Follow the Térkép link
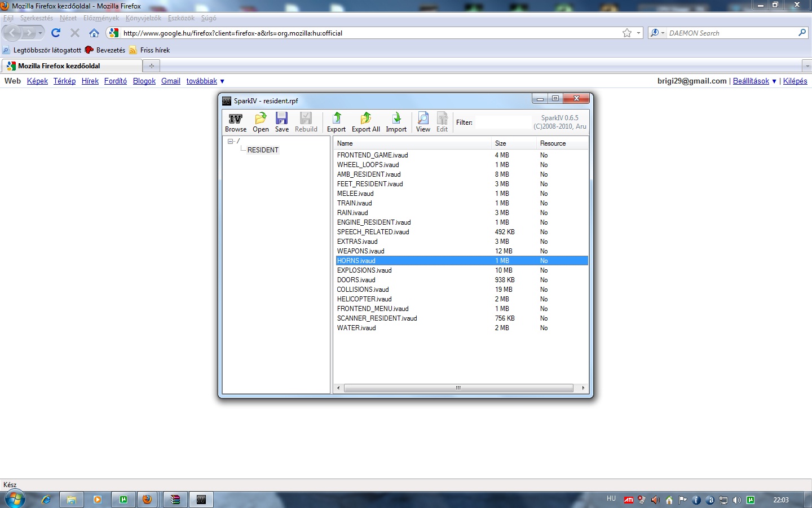This screenshot has height=508, width=812. pos(64,81)
